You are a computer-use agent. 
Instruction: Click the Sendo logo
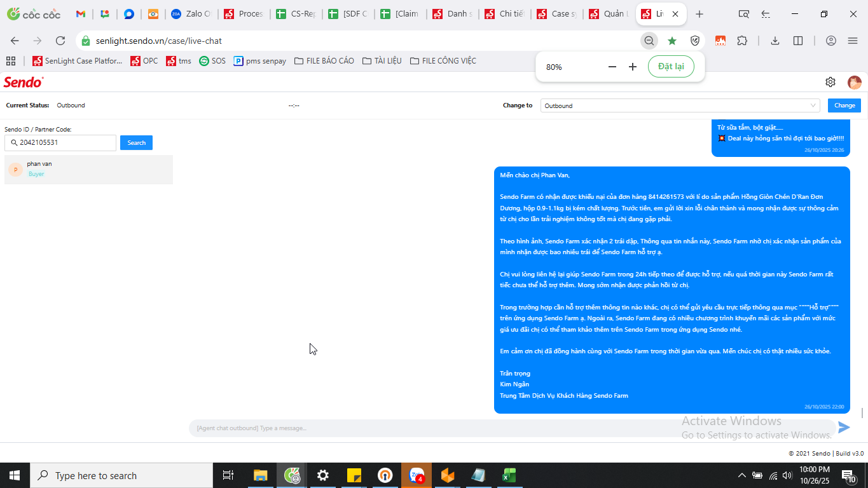coord(24,82)
